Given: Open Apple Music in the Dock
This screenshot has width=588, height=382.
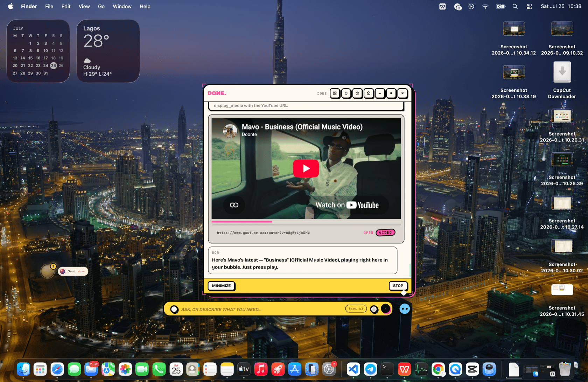Looking at the screenshot, I should click(261, 369).
